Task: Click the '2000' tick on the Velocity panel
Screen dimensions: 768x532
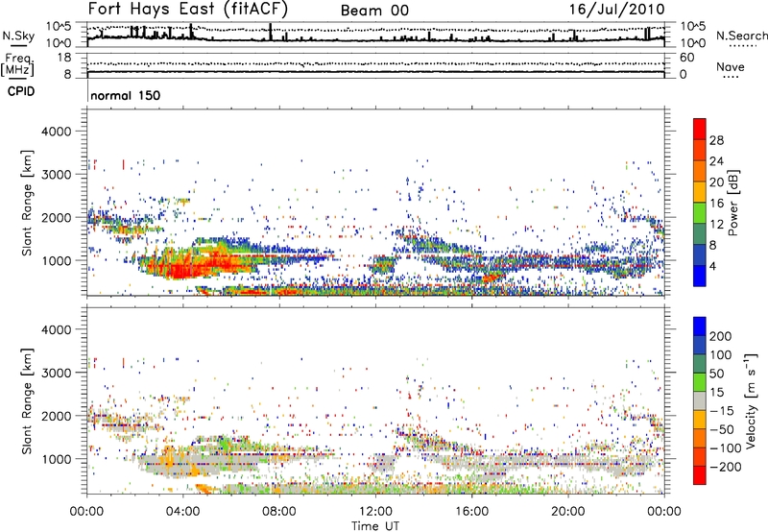Action: coord(57,416)
